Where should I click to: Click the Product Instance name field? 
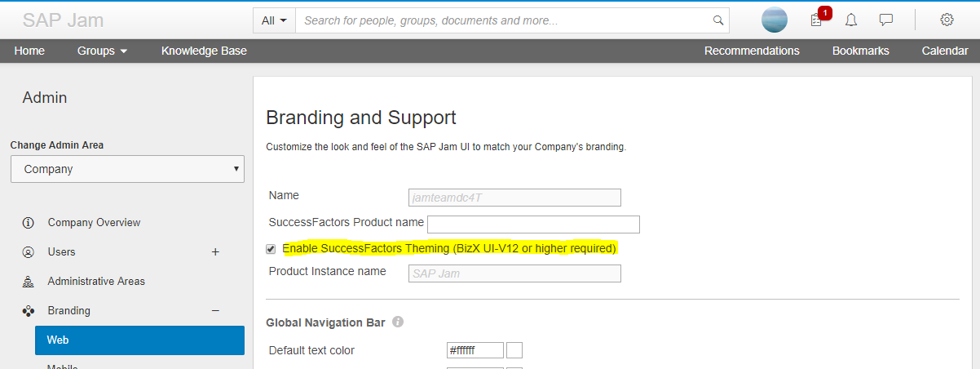click(x=514, y=273)
